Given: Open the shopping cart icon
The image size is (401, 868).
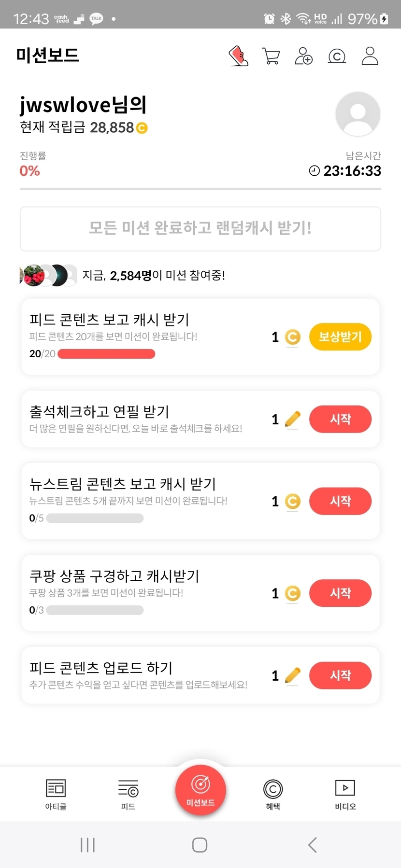Looking at the screenshot, I should (271, 56).
